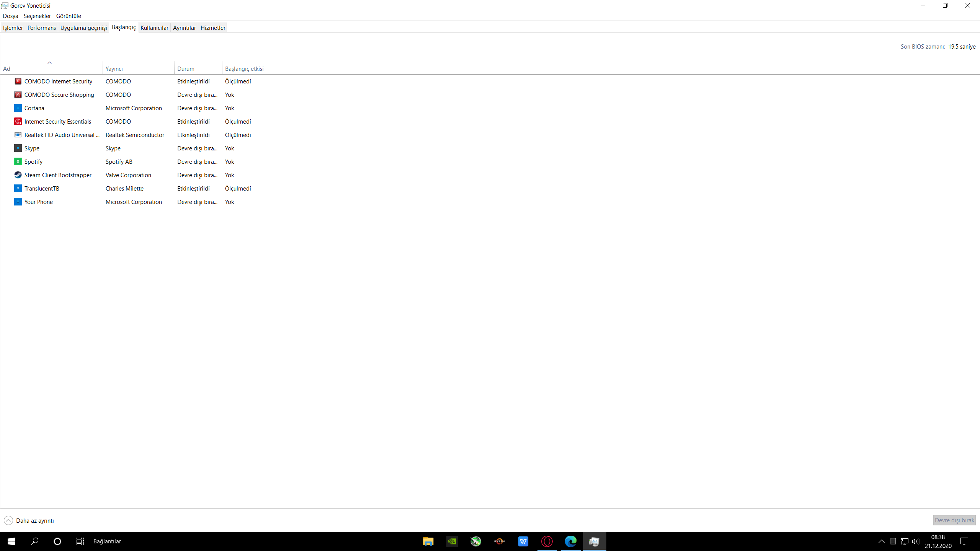Select the TranslucentTB row name
This screenshot has width=980, height=551.
pyautogui.click(x=42, y=188)
